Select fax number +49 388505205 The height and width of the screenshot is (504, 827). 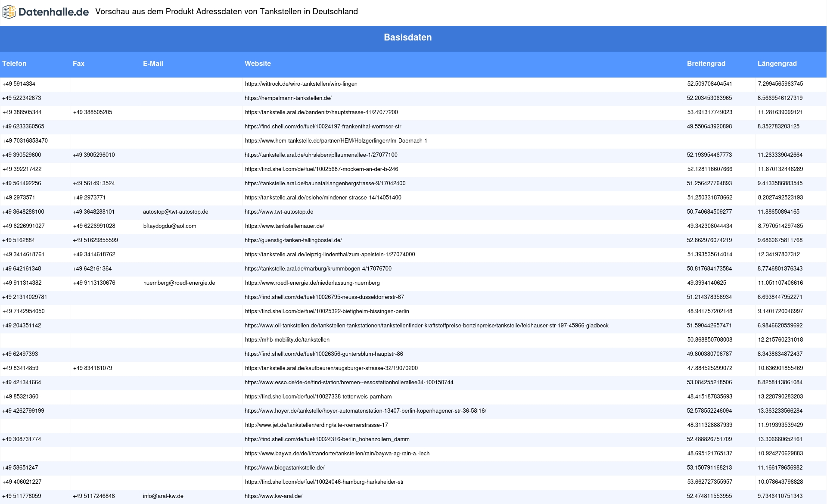tap(93, 112)
